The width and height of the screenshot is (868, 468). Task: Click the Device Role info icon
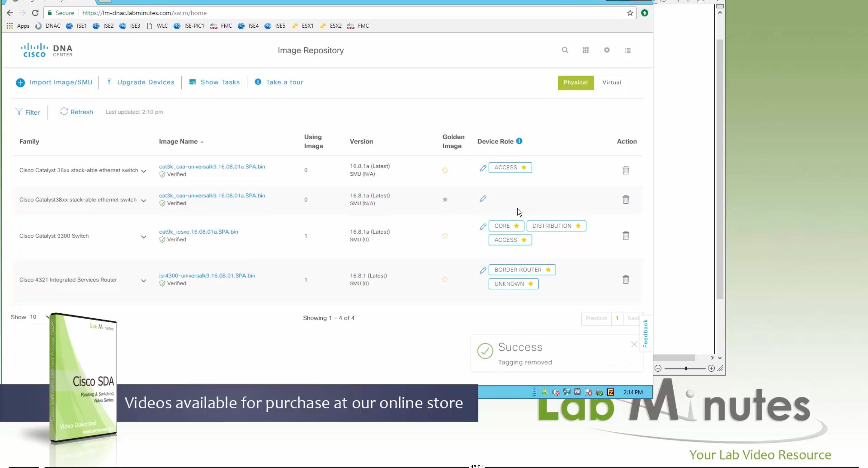point(519,141)
